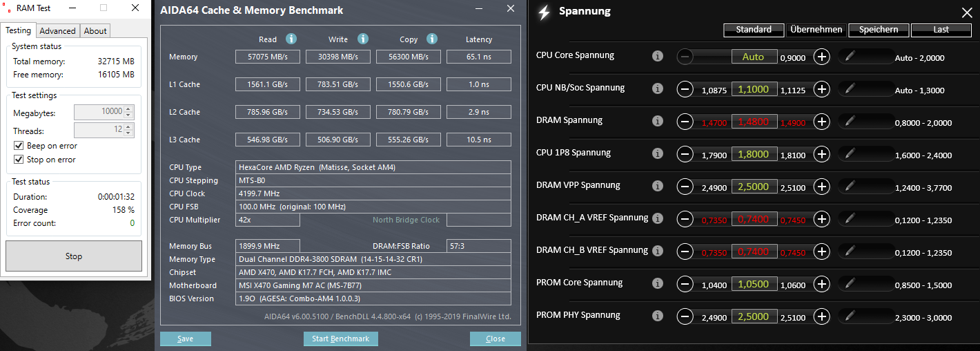The image size is (980, 351).
Task: Switch to the Advanced tab
Action: [57, 30]
